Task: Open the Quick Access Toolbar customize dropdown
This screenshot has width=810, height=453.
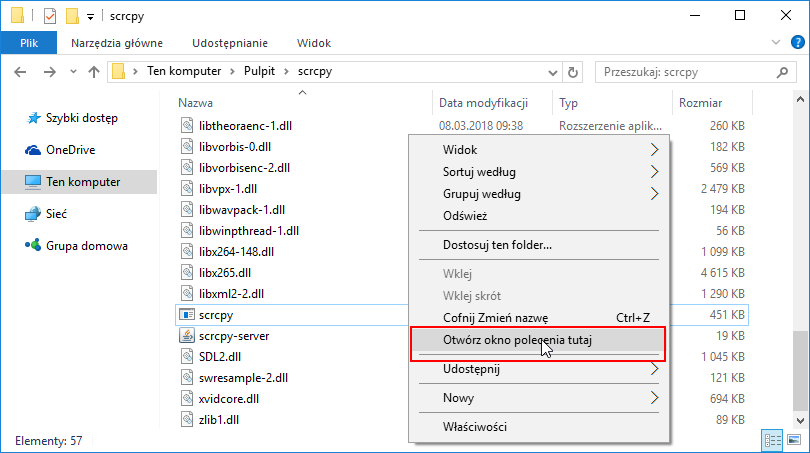Action: click(x=90, y=17)
